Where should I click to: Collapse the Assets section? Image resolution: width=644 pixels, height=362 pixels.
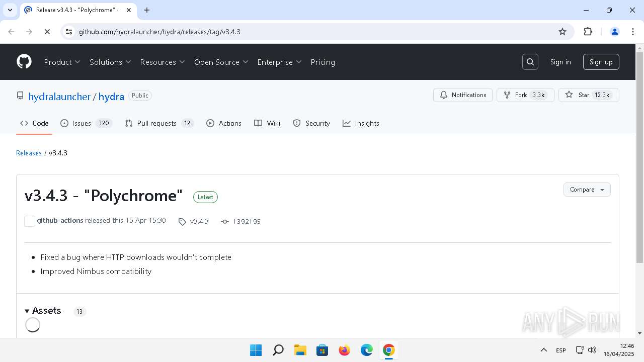point(43,311)
